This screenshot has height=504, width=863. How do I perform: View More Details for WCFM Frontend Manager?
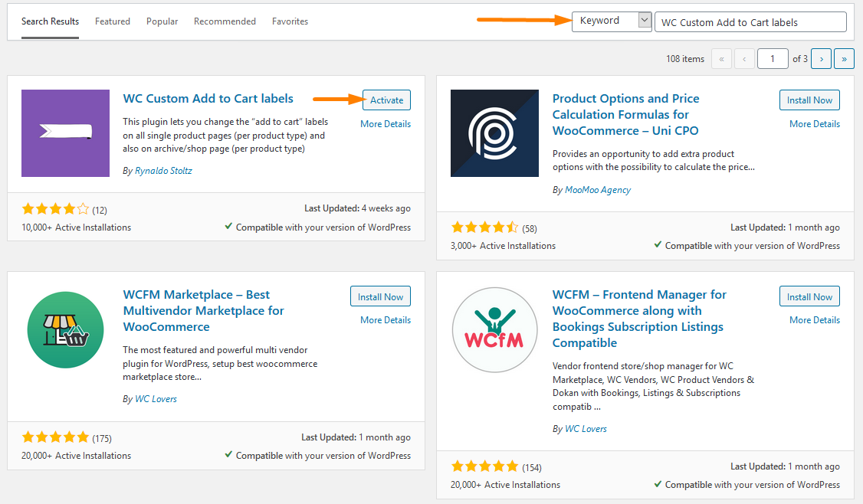[815, 319]
